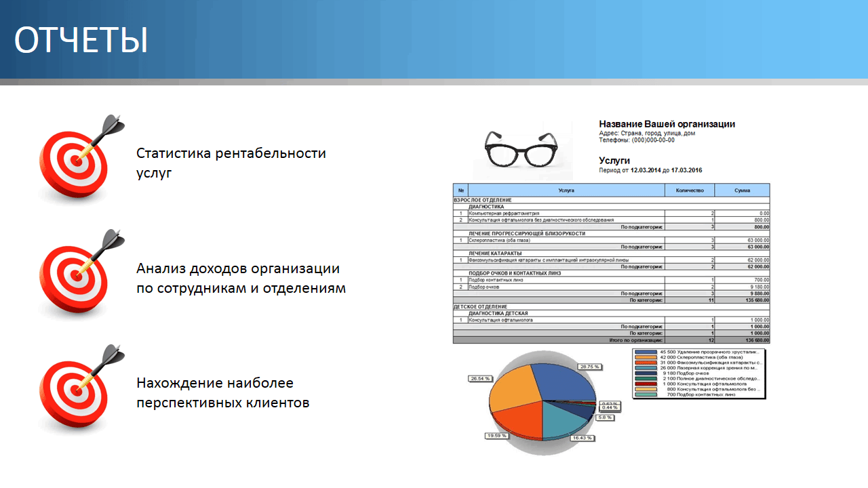Screen dimensions: 868x488
Task: Click the address line Адрес: Страна, город, улица, дом
Action: click(x=647, y=134)
